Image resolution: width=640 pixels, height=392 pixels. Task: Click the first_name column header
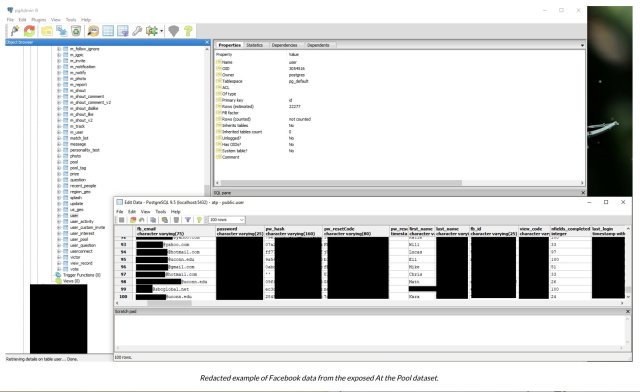[x=421, y=231]
